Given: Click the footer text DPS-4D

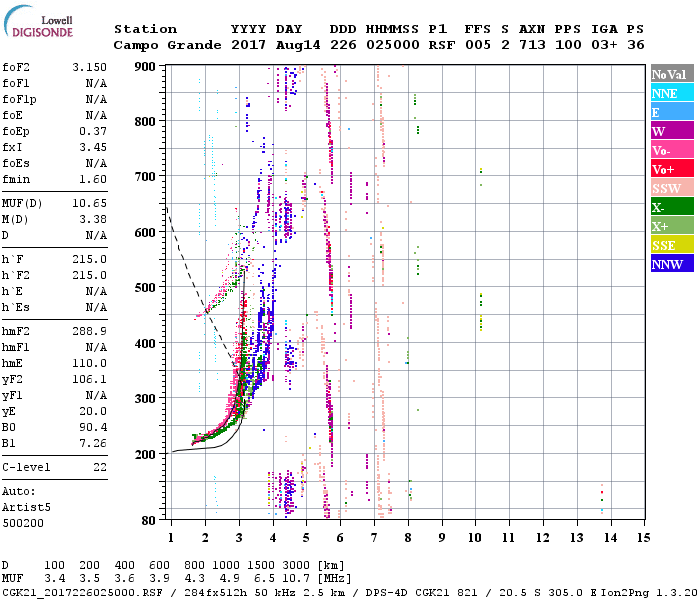Looking at the screenshot, I should 387,592.
